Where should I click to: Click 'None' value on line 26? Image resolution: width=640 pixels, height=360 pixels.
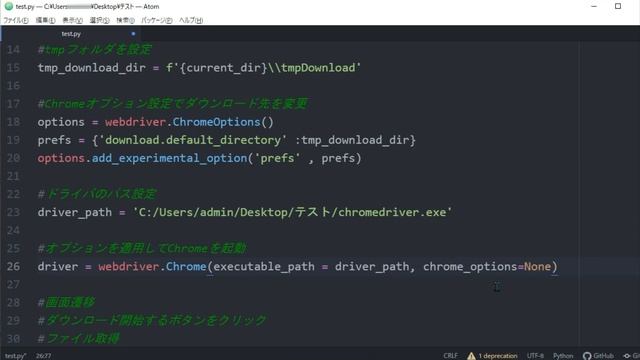(537, 267)
